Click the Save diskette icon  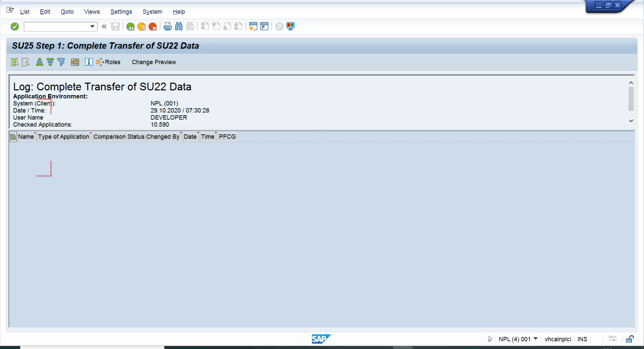coord(115,27)
